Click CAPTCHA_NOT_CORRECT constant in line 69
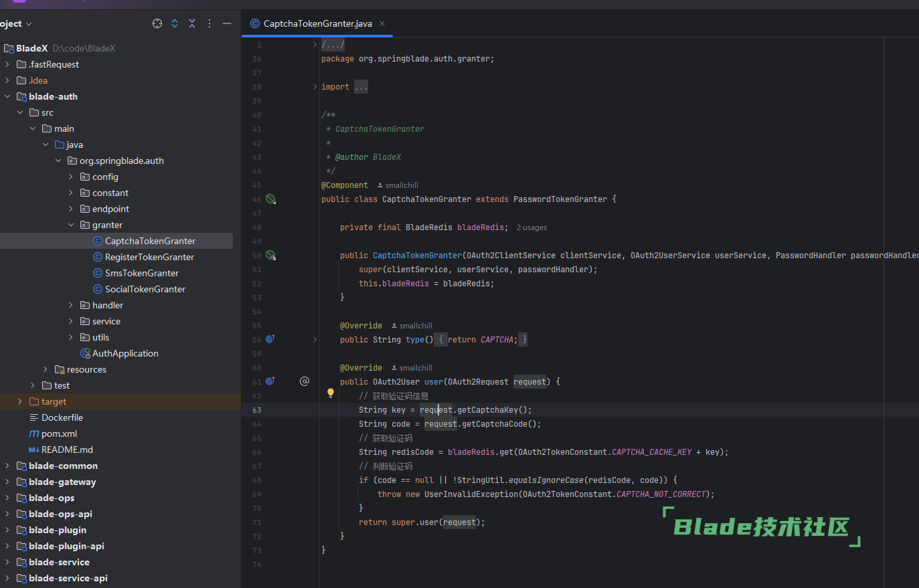 pyautogui.click(x=661, y=494)
